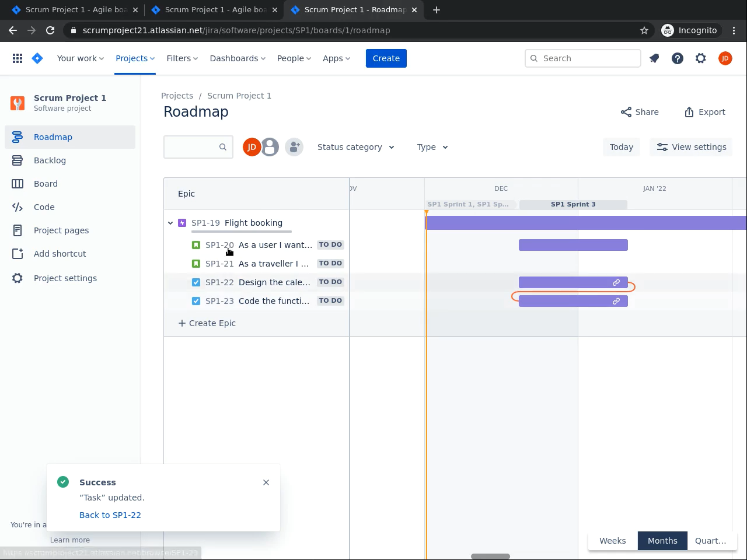Open the Type filter dropdown
The width and height of the screenshot is (747, 560).
coord(432,147)
